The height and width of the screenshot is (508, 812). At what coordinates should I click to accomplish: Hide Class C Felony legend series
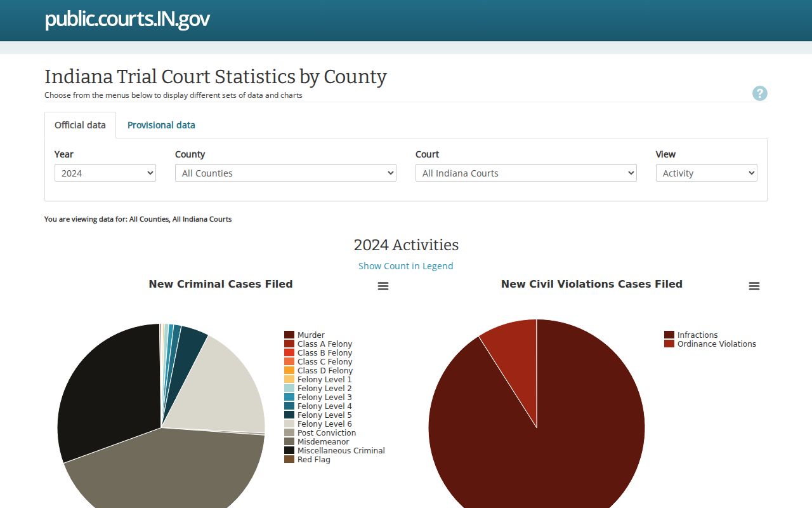[318, 361]
